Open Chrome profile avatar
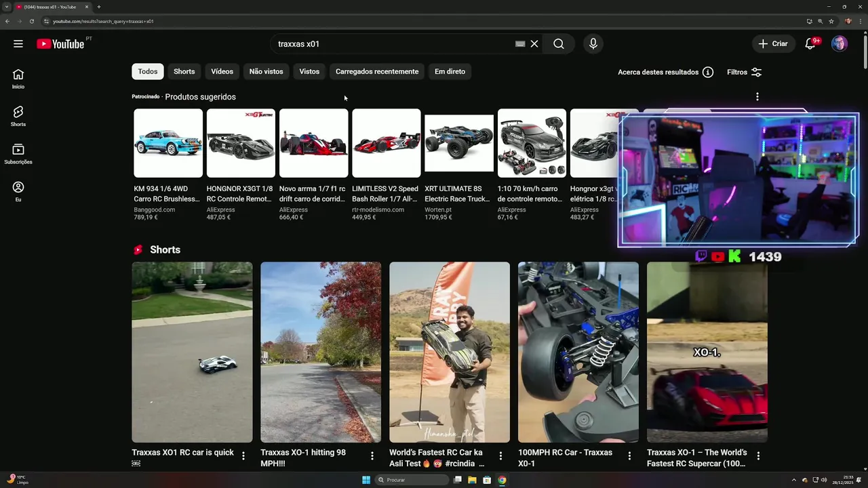Screen dimensions: 868x488 (x=848, y=21)
